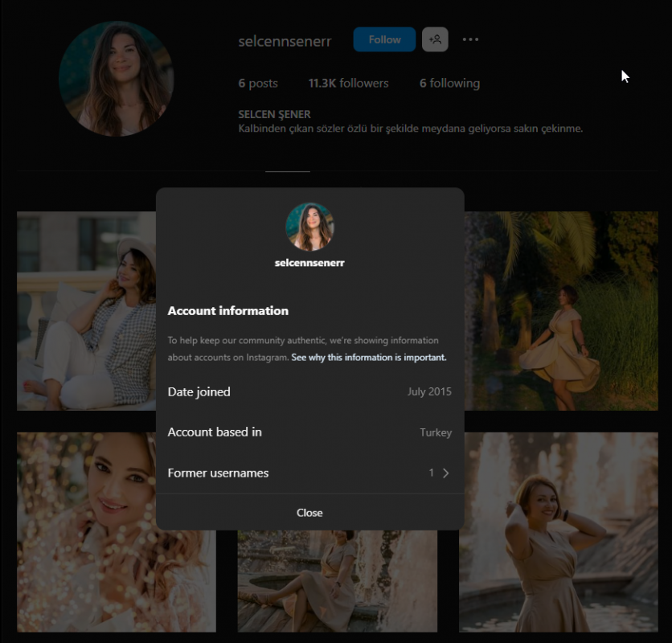Click the Turkey country value

pos(436,432)
